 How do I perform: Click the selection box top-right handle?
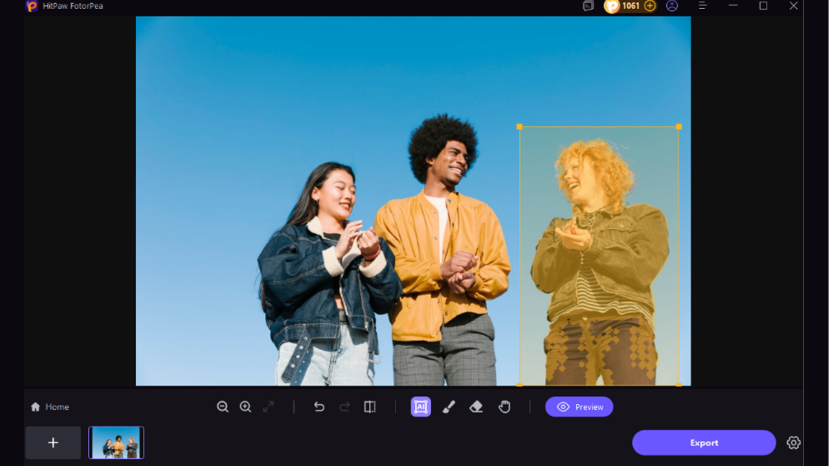click(x=679, y=127)
